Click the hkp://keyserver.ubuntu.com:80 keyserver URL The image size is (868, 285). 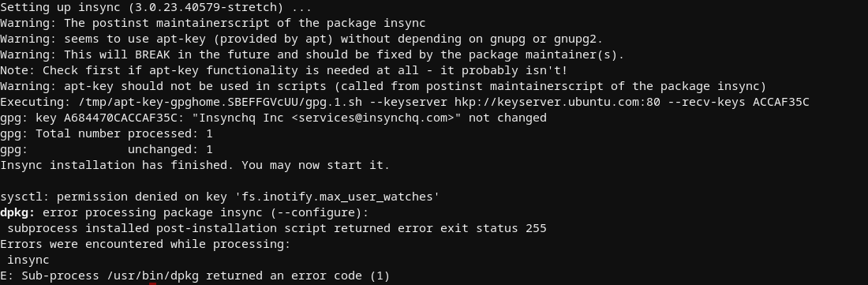(x=557, y=103)
